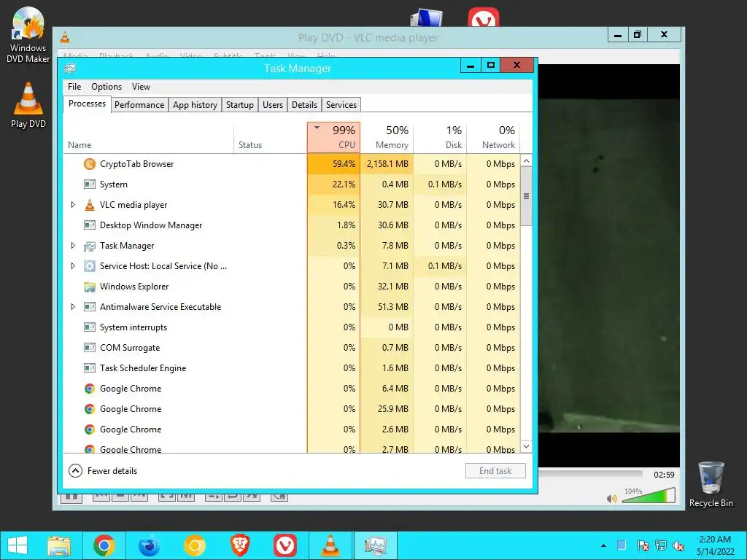This screenshot has height=560, width=747.
Task: Switch to the Startup tab
Action: click(239, 105)
